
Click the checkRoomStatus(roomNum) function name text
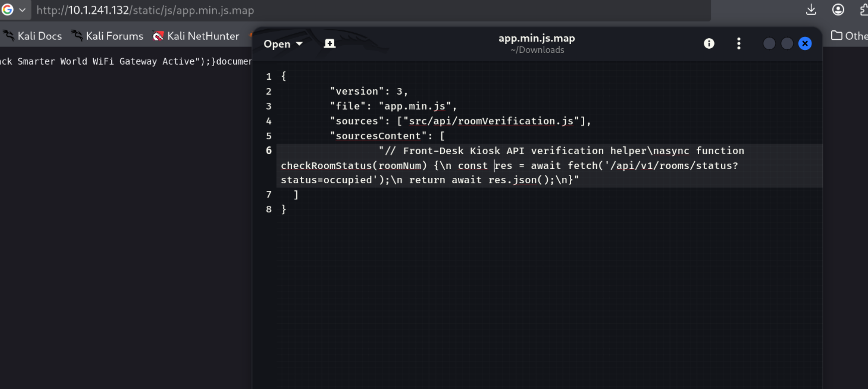354,166
